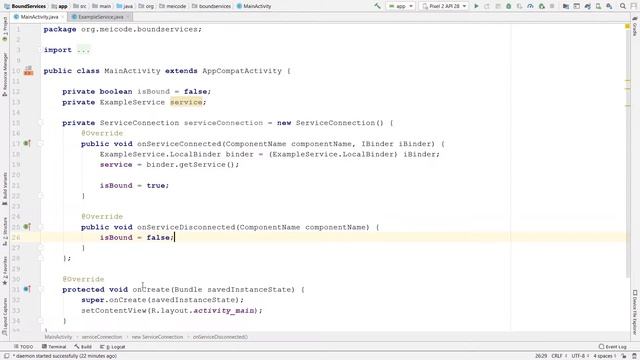Click the cursor position 26:29 in the status bar
640x360 pixels.
click(x=541, y=356)
